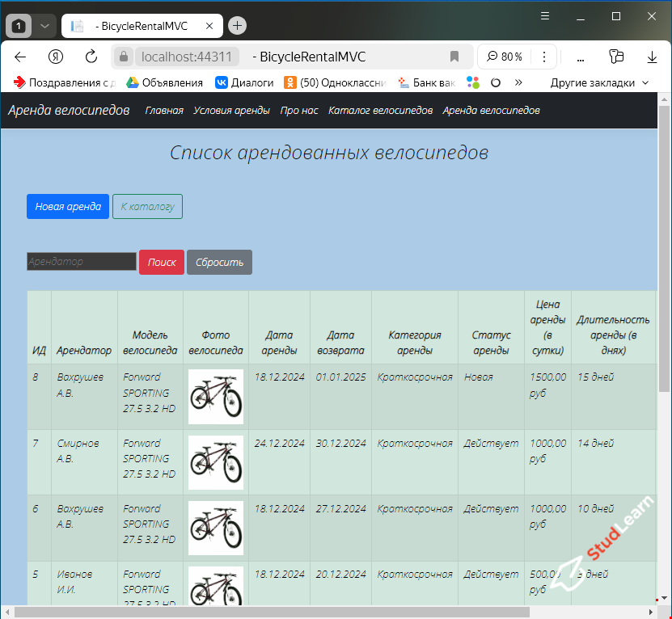Screen dimensions: 672x619
Task: Click the back navigation arrow
Action: (x=21, y=57)
